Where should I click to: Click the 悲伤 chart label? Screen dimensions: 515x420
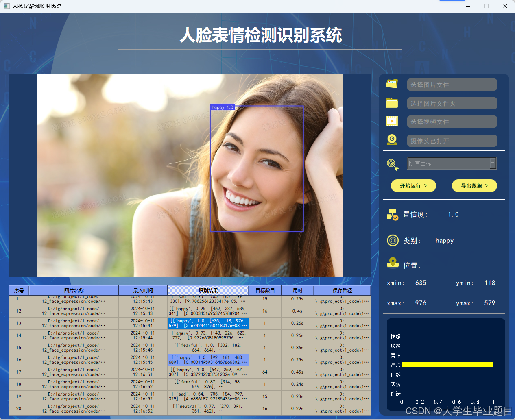pyautogui.click(x=395, y=384)
